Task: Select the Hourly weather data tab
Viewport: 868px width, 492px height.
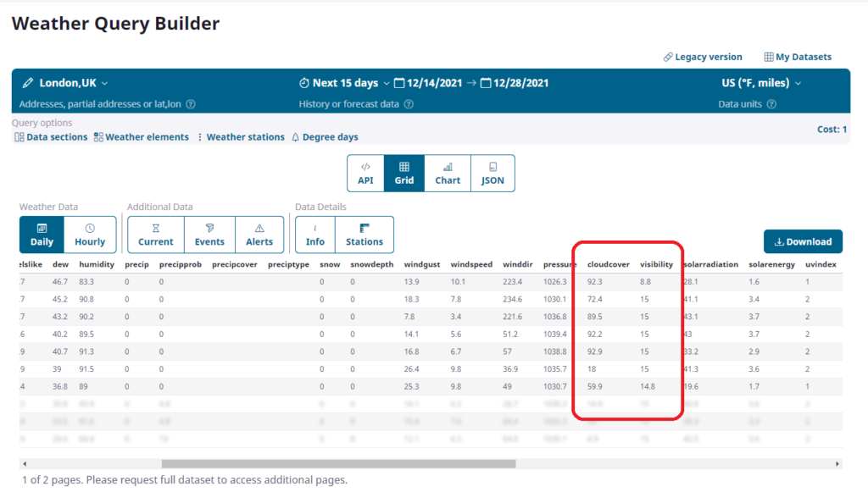Action: click(x=90, y=235)
